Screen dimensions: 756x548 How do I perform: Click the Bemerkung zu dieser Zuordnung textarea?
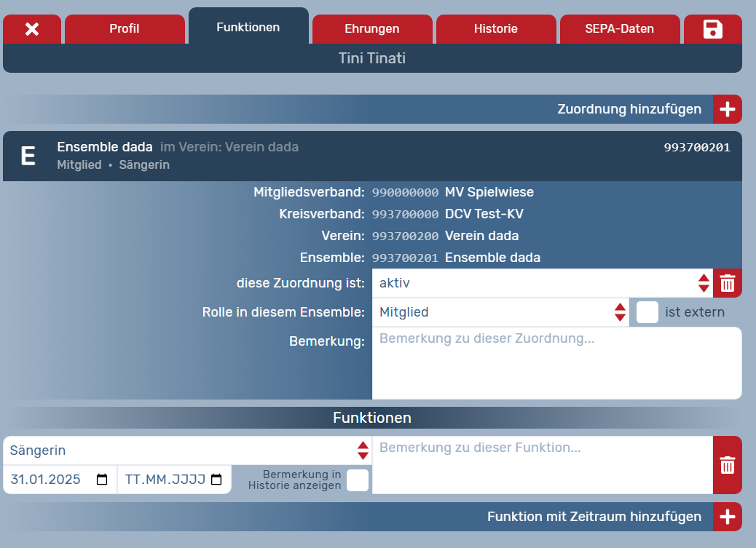(x=556, y=363)
